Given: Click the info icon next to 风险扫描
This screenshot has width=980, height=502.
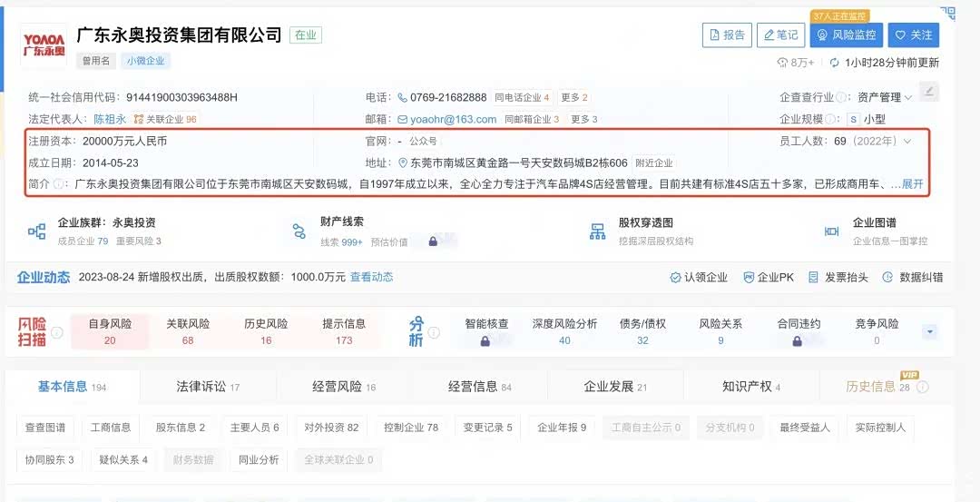Looking at the screenshot, I should [x=57, y=332].
